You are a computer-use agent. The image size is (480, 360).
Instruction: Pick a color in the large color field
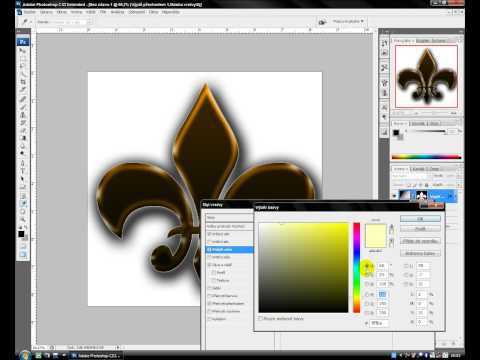coord(303,268)
